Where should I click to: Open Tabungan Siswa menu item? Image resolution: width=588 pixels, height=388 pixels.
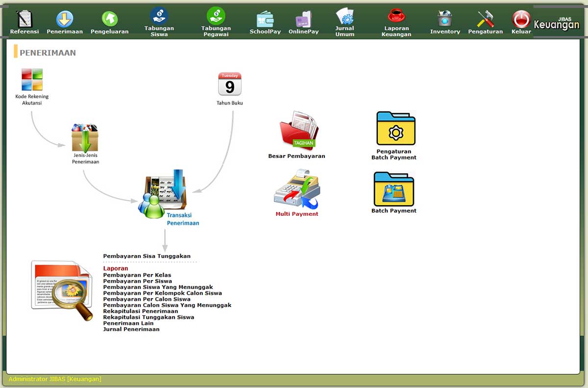pyautogui.click(x=159, y=22)
